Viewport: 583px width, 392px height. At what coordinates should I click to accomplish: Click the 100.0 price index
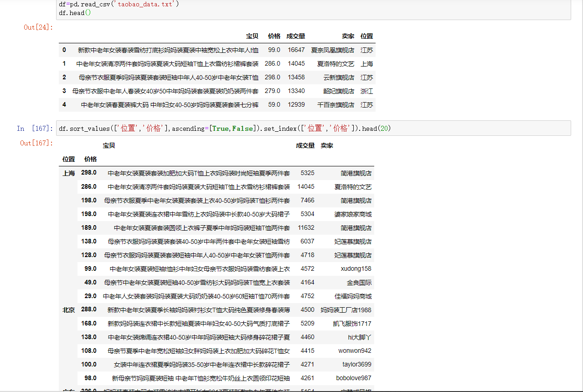89,364
